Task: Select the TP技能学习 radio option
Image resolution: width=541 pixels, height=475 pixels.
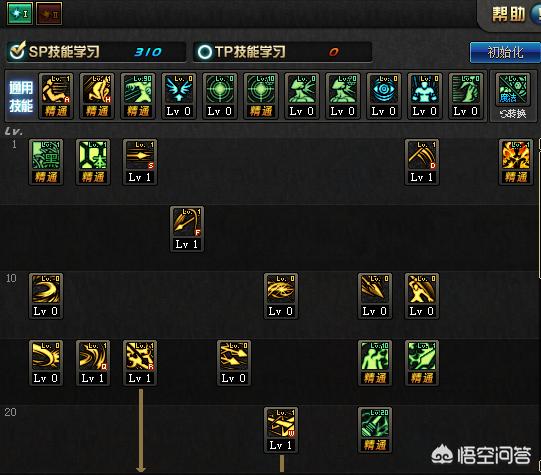Action: pyautogui.click(x=204, y=52)
